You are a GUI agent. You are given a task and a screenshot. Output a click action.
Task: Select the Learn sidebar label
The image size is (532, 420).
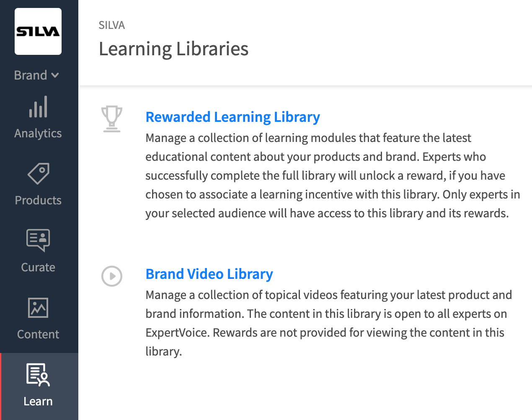(38, 401)
